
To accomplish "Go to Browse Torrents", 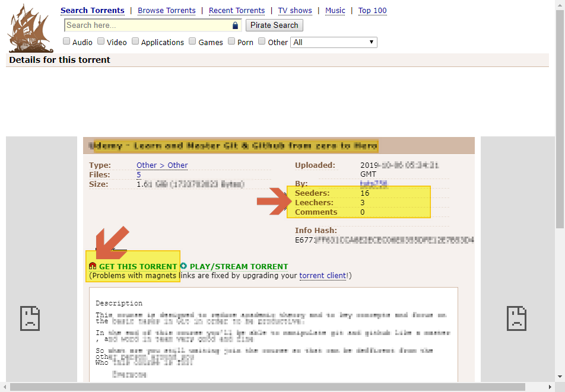I will (x=166, y=11).
